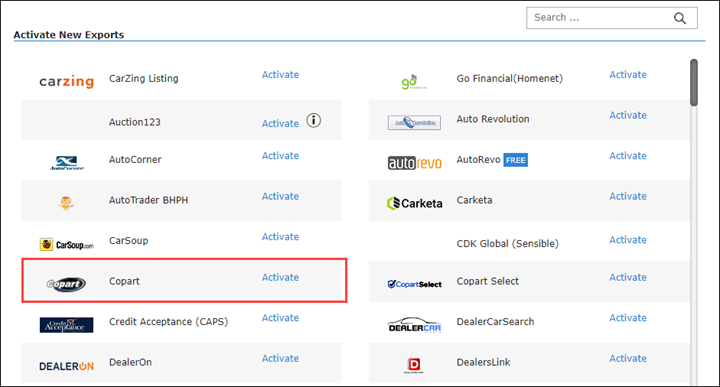Click the DealerOn logo
The image size is (720, 387).
(x=67, y=366)
